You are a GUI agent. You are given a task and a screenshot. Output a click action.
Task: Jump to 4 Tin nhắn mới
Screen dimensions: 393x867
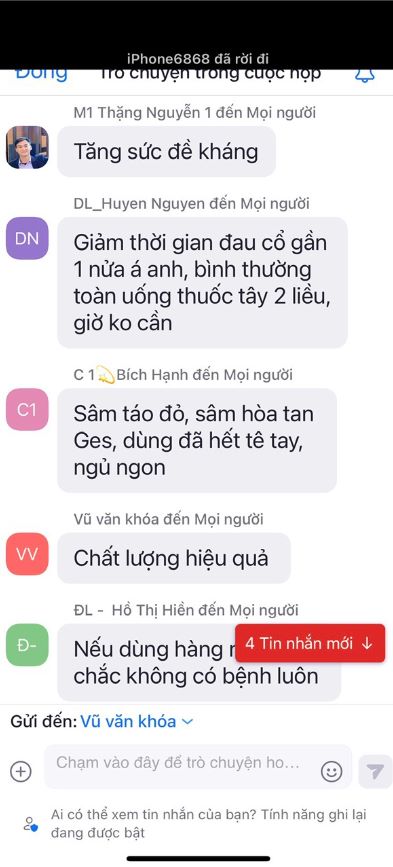(x=310, y=643)
